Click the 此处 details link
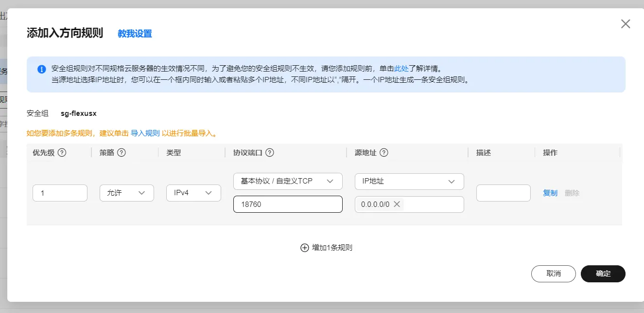 coord(401,69)
